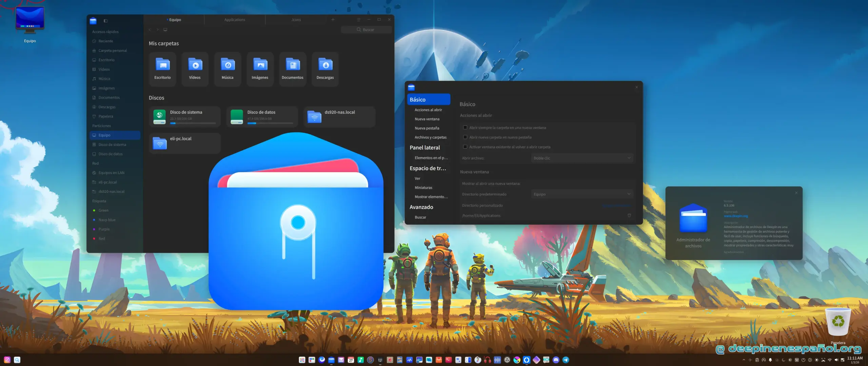This screenshot has width=868, height=366.
Task: Go forward with the right arrow
Action: click(158, 30)
